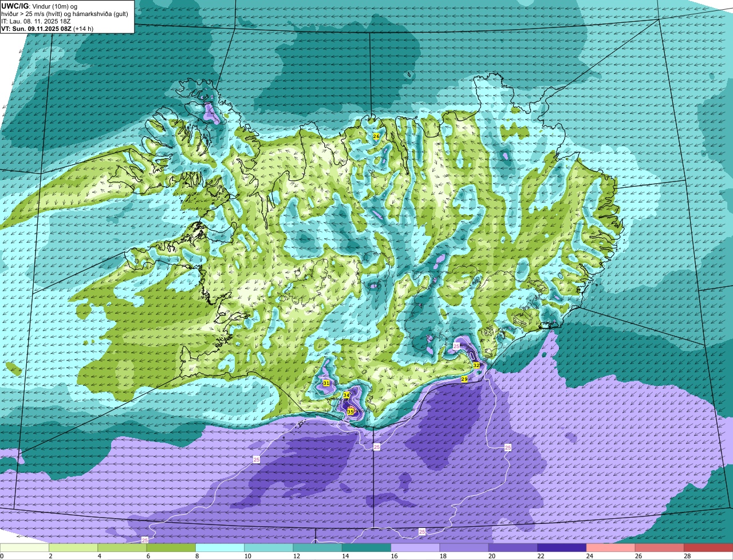Viewport: 733px width, 560px height.
Task: Select the 'Vindur (10m) og' heading text
Action: (55, 6)
